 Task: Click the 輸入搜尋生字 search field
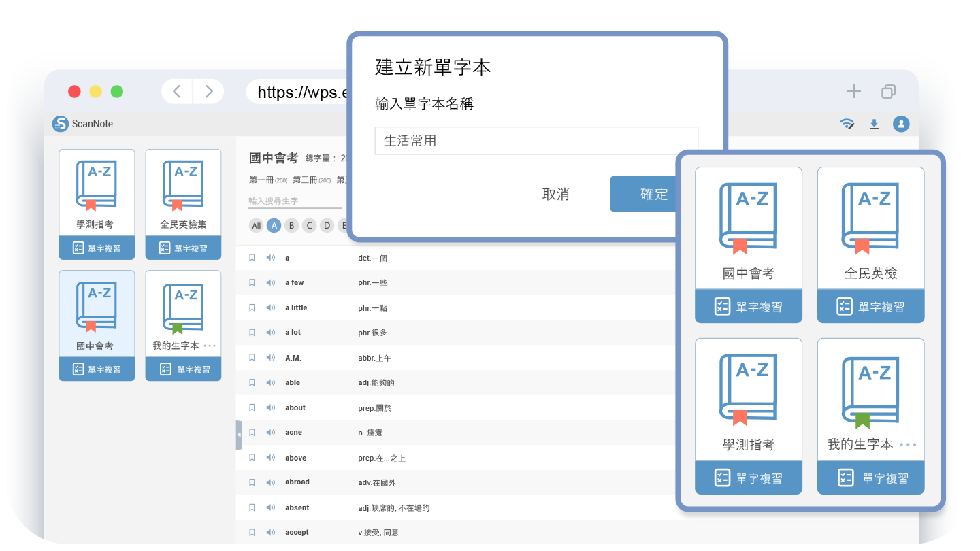pos(295,201)
